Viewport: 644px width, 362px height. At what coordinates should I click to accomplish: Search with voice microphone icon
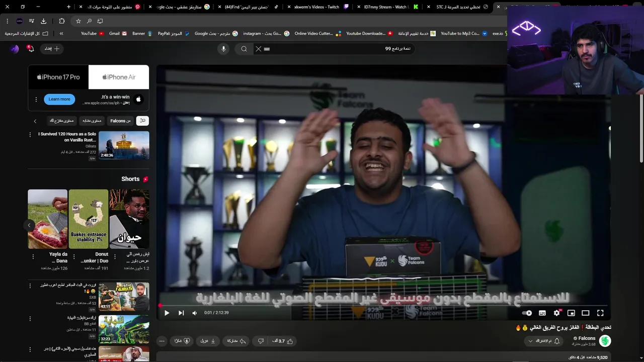(224, 49)
